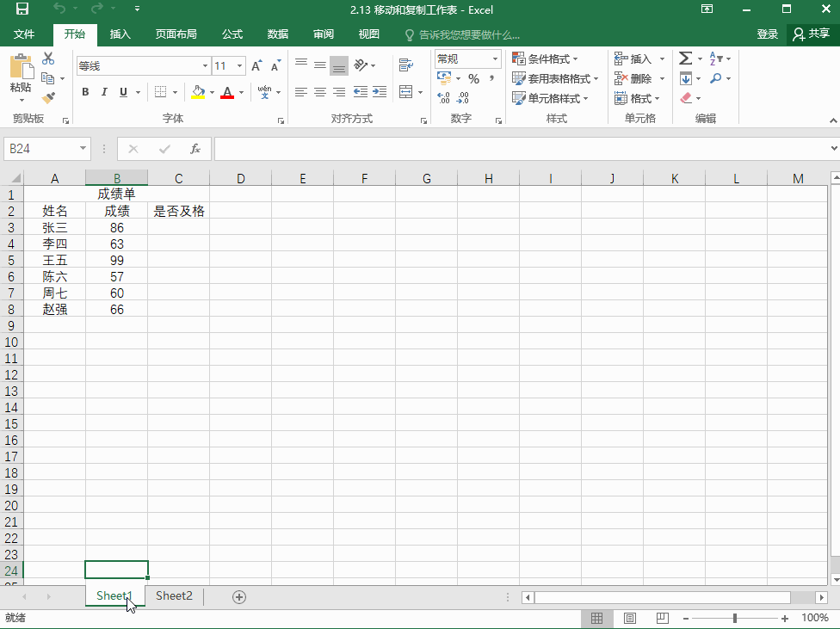Toggle underline with the U icon
The width and height of the screenshot is (840, 629).
coord(121,92)
